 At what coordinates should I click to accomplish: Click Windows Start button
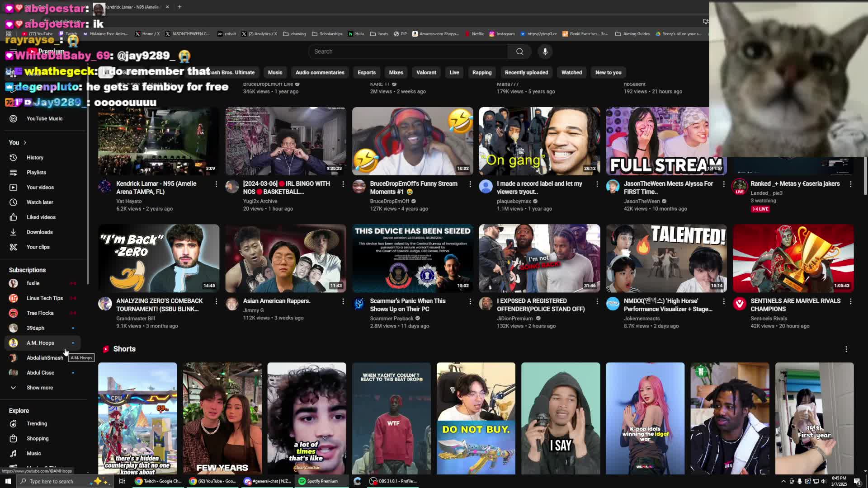(x=8, y=481)
